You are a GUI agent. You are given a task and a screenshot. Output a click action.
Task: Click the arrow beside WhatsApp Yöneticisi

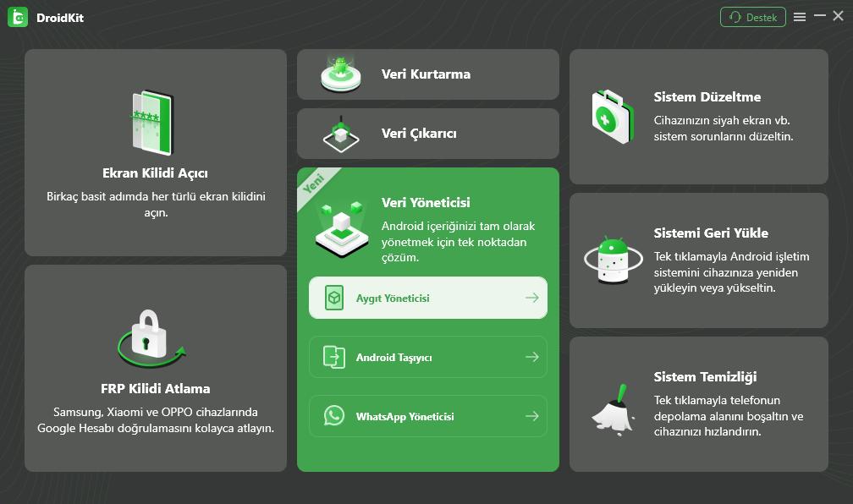pyautogui.click(x=532, y=416)
